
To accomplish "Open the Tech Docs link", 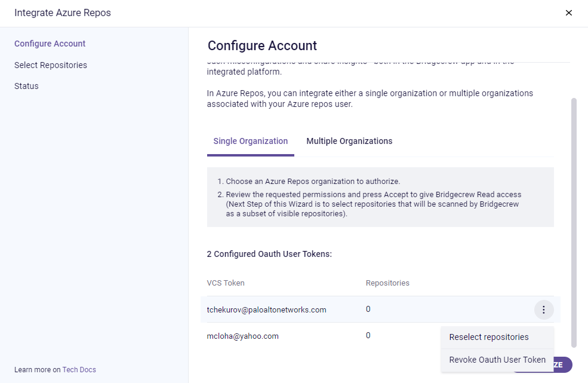I will 79,370.
